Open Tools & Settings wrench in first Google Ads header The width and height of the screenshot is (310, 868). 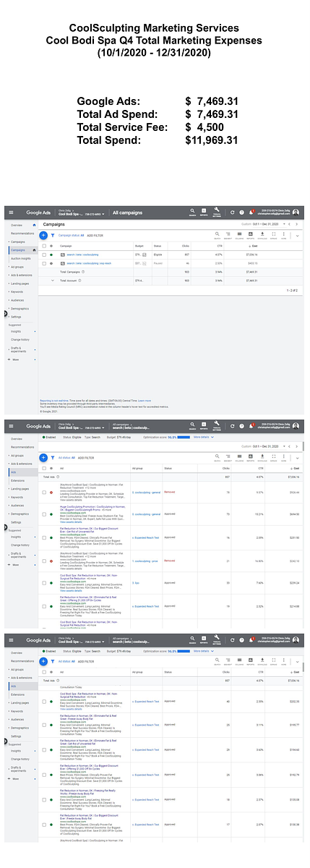coord(216,212)
